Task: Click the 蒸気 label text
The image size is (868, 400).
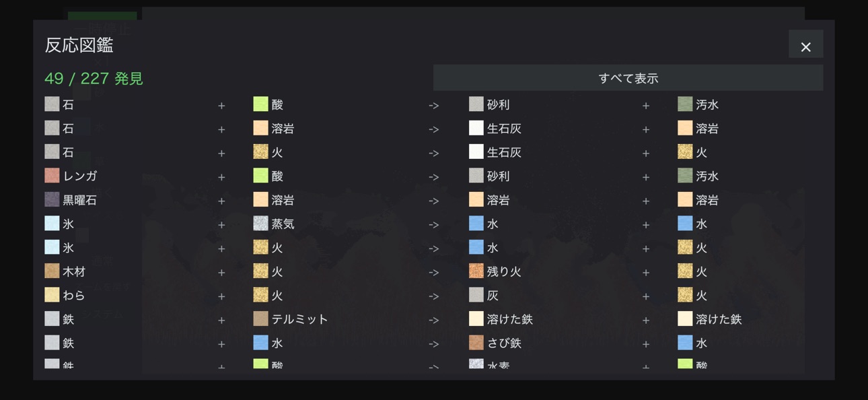Action: pyautogui.click(x=283, y=224)
